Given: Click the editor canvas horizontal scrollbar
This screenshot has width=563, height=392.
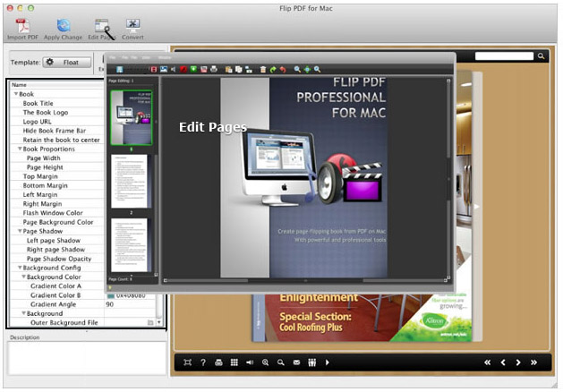Looking at the screenshot, I should tap(306, 280).
